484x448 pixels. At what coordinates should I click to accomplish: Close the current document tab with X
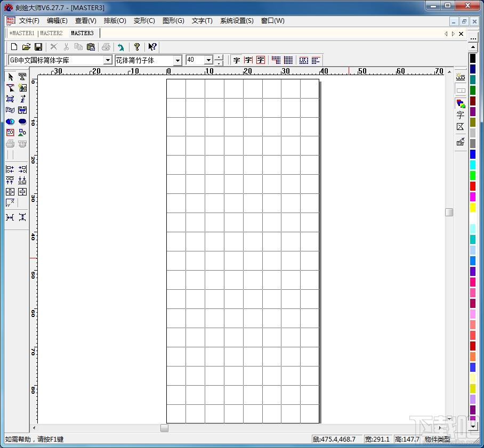(x=461, y=34)
